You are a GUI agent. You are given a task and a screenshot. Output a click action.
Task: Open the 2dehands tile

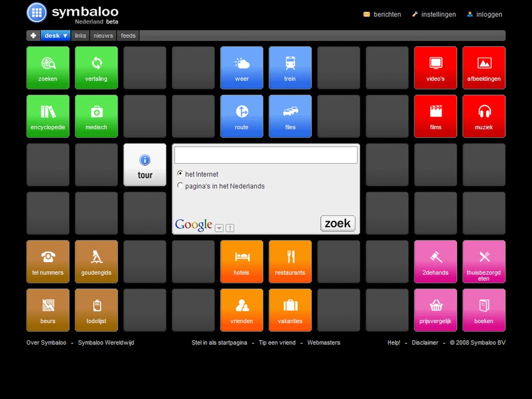(x=435, y=262)
